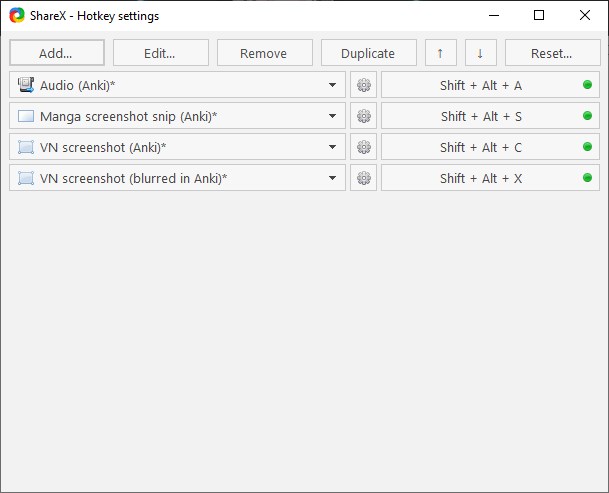This screenshot has height=493, width=609.
Task: Duplicate the selected hotkey
Action: (x=369, y=53)
